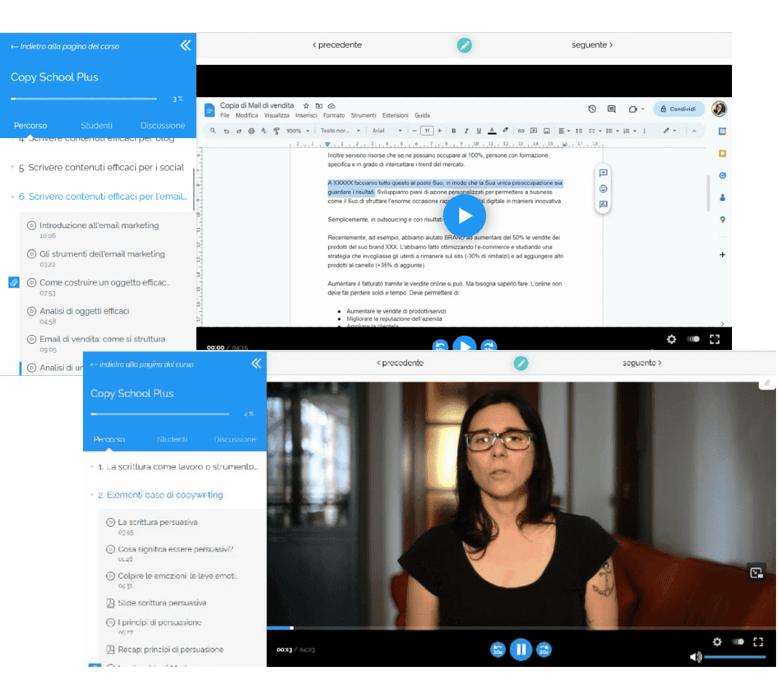Click the search icon in Docs toolbar
The width and height of the screenshot is (778, 700).
[213, 131]
